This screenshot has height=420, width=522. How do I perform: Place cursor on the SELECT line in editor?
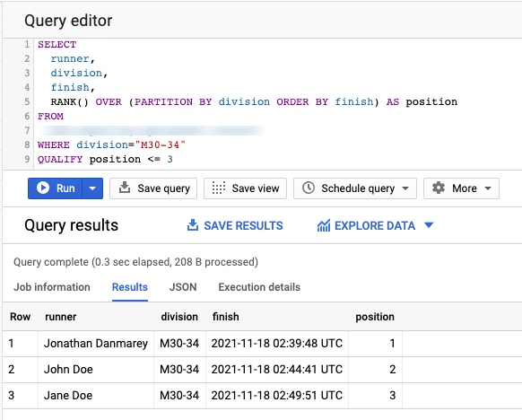(57, 44)
